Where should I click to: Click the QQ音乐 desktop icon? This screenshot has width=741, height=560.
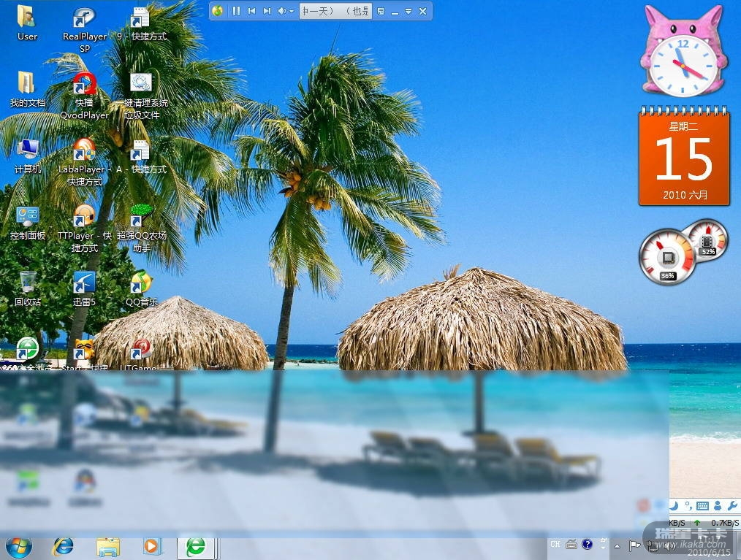click(x=141, y=283)
